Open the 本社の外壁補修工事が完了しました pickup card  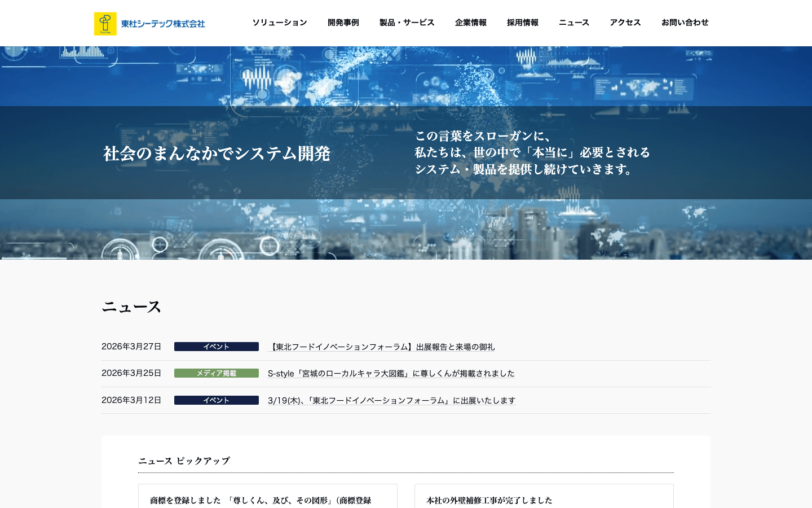544,497
